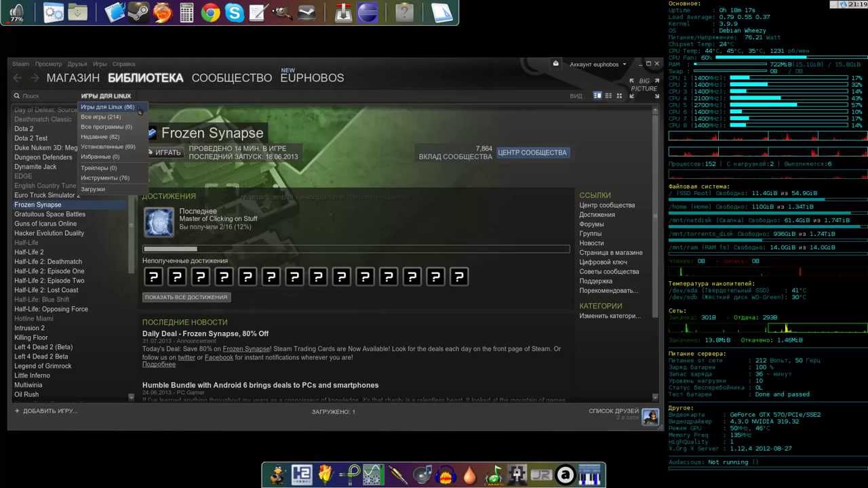
Task: Open the Steam menu in menu bar
Action: [x=20, y=64]
